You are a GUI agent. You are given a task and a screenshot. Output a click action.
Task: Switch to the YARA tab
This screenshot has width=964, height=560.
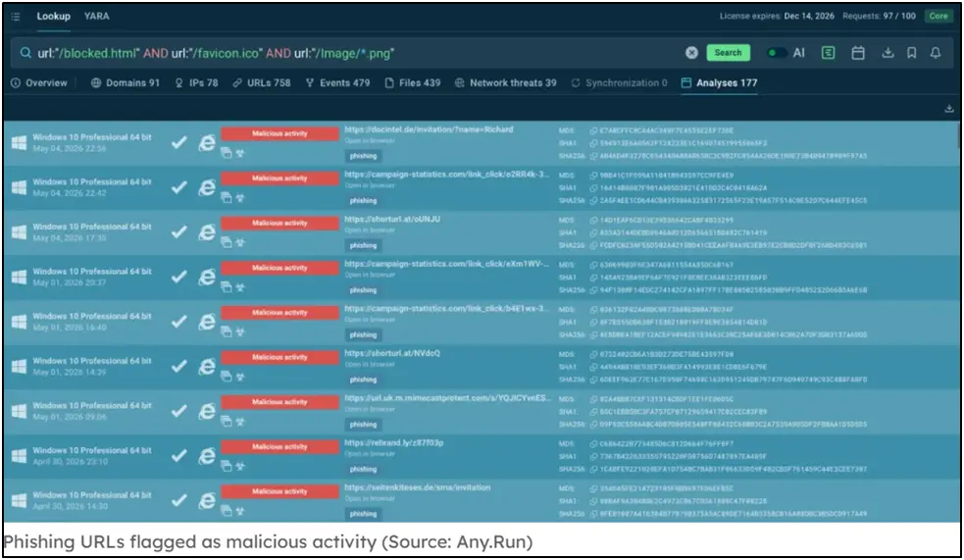[96, 17]
